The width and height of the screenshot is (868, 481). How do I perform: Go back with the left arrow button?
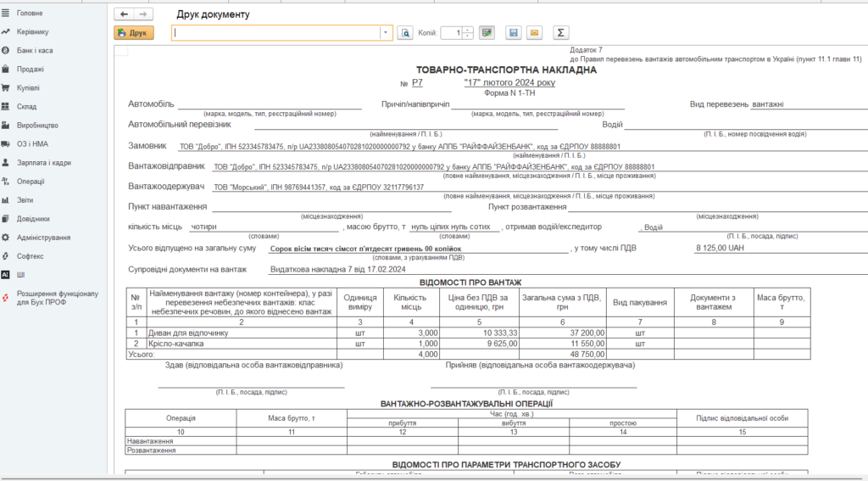click(x=124, y=14)
